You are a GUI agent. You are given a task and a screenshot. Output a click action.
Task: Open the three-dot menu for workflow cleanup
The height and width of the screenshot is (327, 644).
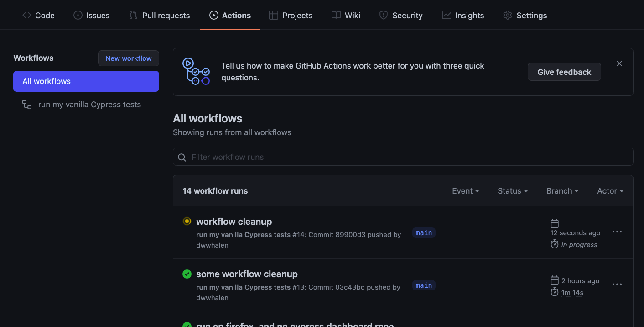(x=617, y=232)
